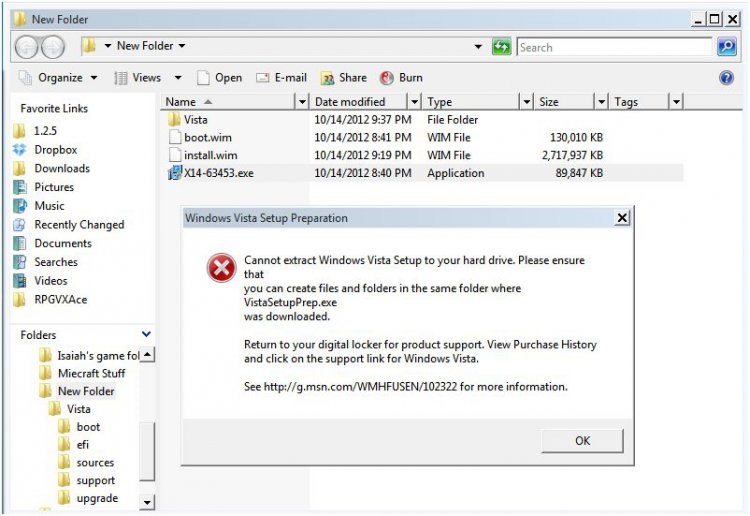This screenshot has height=516, width=750.
Task: Select the upgrade subfolder in tree
Action: [97, 498]
